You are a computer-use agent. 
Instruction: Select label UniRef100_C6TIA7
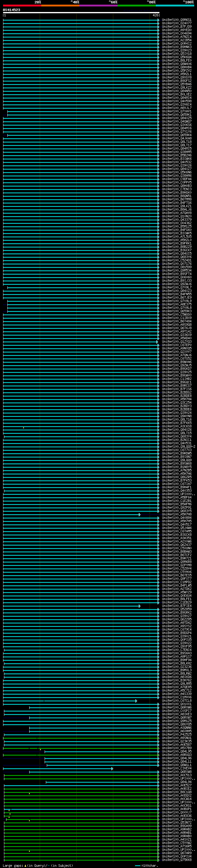176,484
